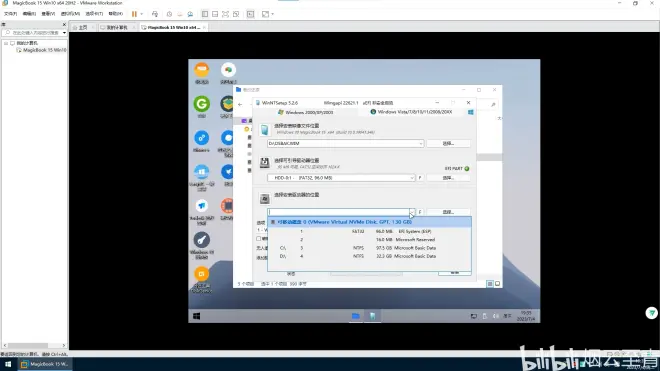This screenshot has width=660, height=371.
Task: Click the revert to snapshot icon
Action: [180, 14]
